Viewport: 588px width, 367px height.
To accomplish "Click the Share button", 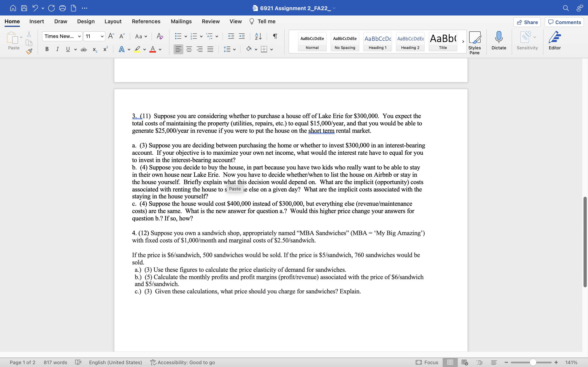I will click(527, 22).
